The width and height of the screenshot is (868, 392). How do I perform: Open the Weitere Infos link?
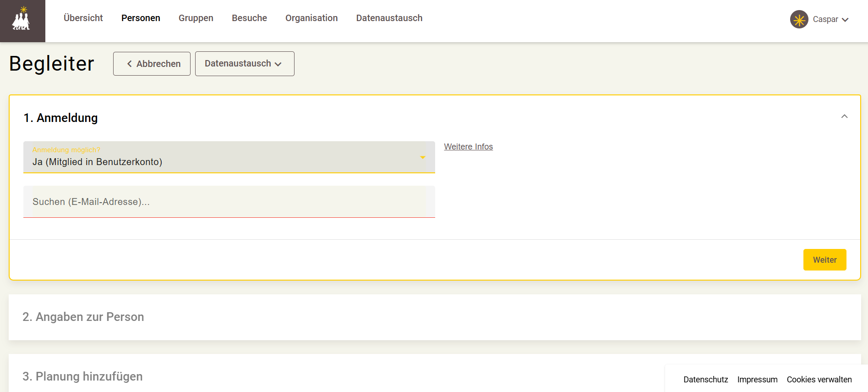coord(468,147)
